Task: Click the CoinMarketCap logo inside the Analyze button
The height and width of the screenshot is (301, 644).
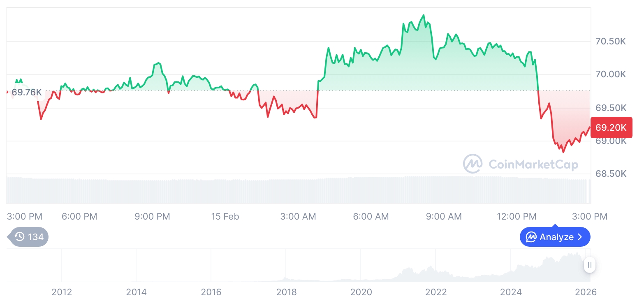Action: (531, 237)
